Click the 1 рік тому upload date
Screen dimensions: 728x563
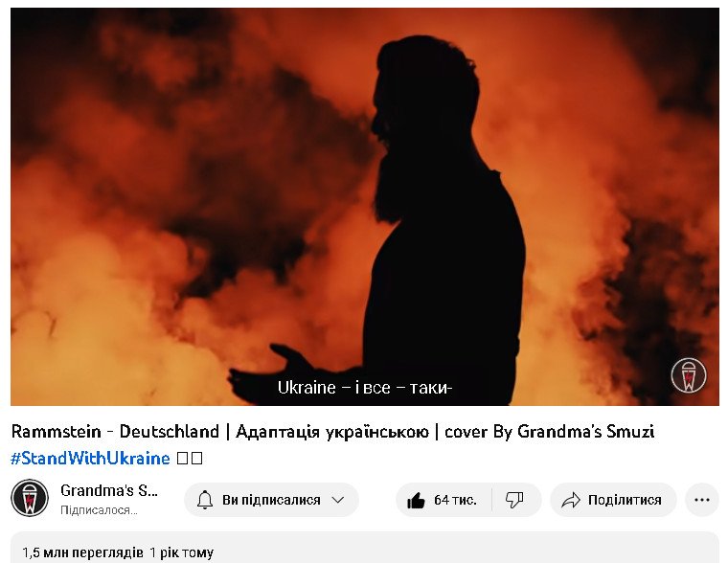tap(182, 552)
